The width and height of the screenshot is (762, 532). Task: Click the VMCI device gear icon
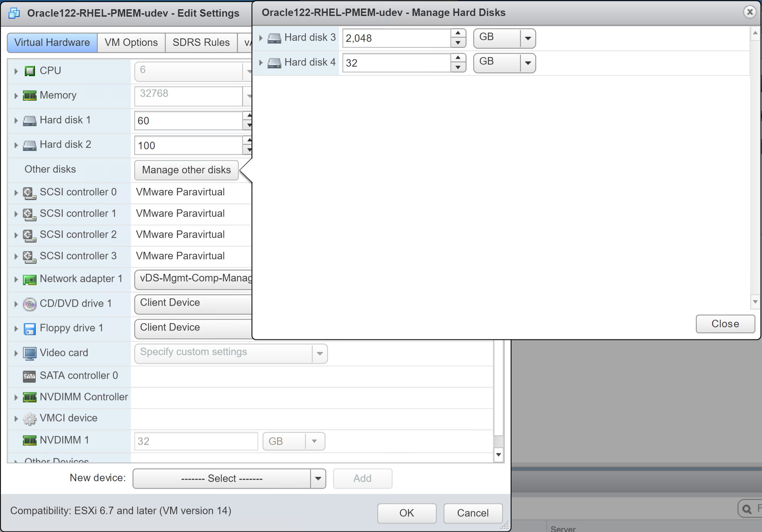tap(30, 419)
